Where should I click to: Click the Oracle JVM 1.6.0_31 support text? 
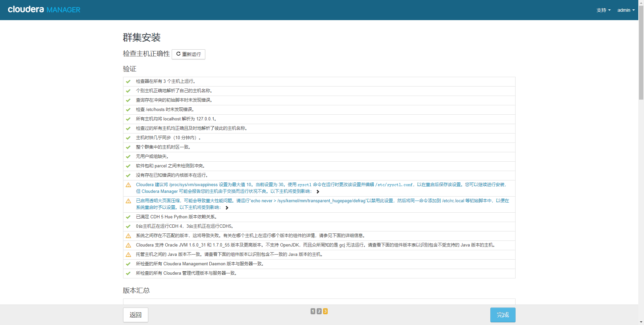[x=315, y=245]
